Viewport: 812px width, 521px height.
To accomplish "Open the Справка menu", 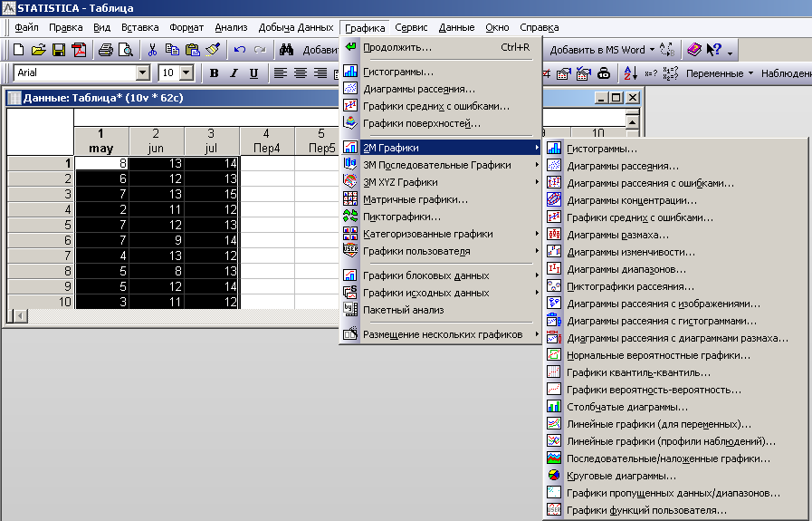I will click(x=540, y=27).
